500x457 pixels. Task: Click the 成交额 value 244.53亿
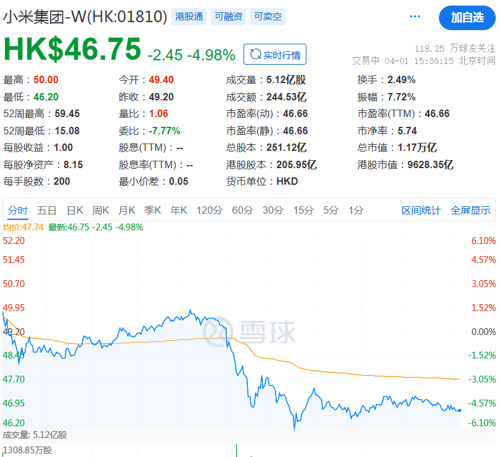tap(286, 97)
